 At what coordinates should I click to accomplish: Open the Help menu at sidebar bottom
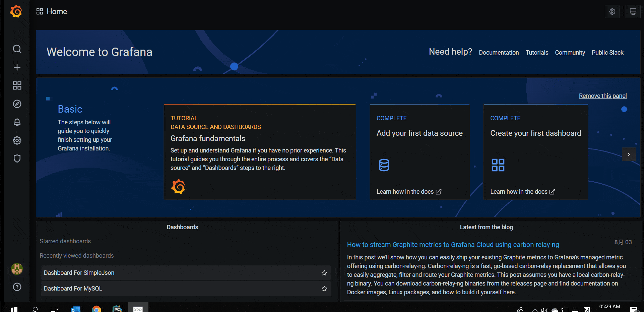[17, 287]
